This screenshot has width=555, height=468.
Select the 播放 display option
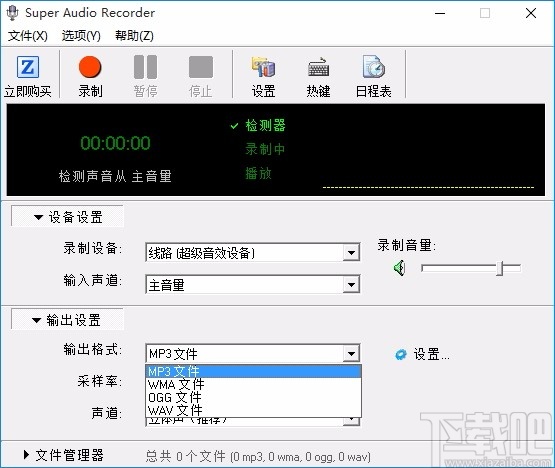258,173
